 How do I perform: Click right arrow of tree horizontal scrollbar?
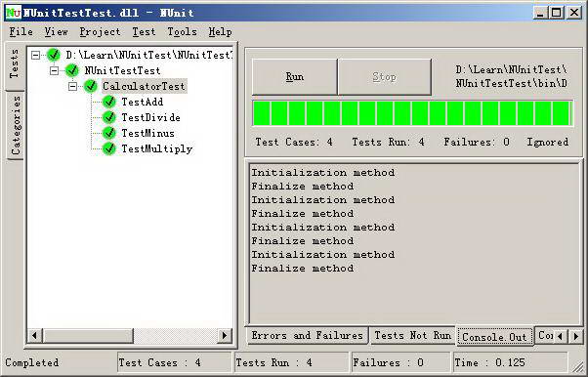click(225, 335)
